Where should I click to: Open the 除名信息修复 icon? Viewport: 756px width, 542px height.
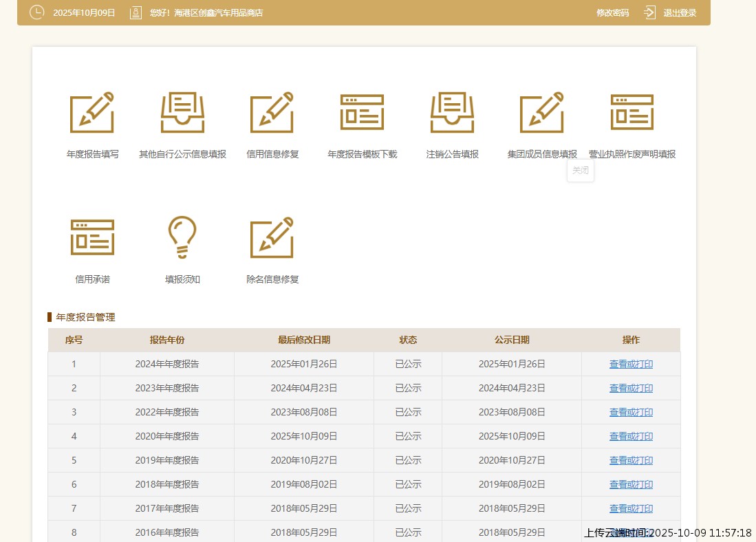272,237
